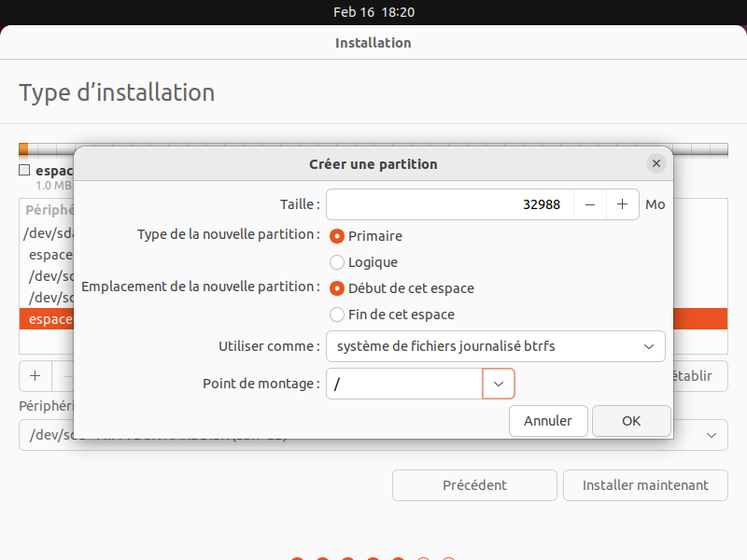Click into the Taille size field
This screenshot has width=747, height=560.
[x=448, y=204]
